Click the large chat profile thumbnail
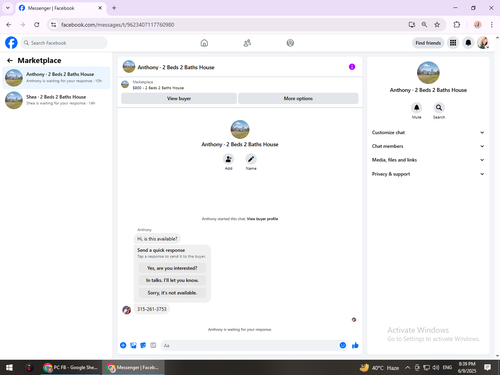Screen dimensions: 500x375 tap(240, 129)
